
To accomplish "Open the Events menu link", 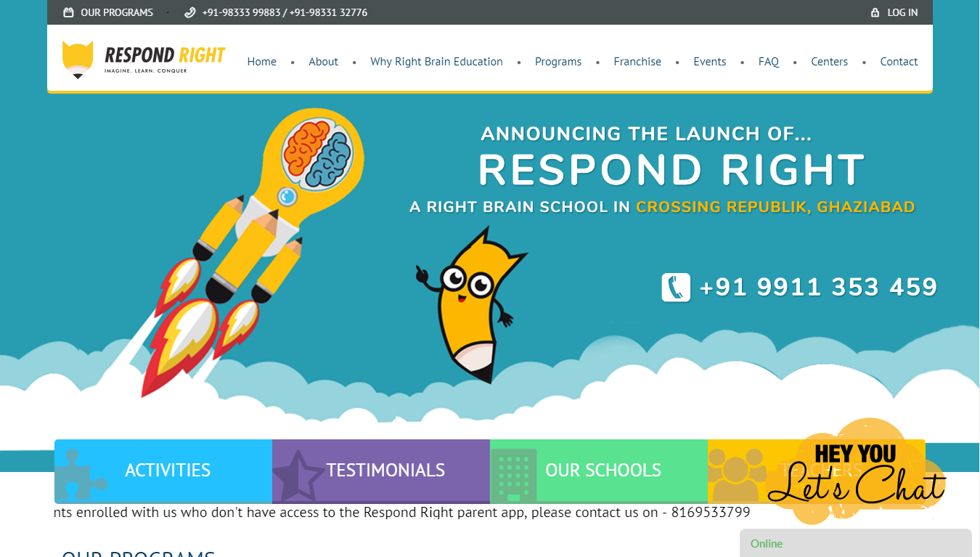I will coord(709,62).
